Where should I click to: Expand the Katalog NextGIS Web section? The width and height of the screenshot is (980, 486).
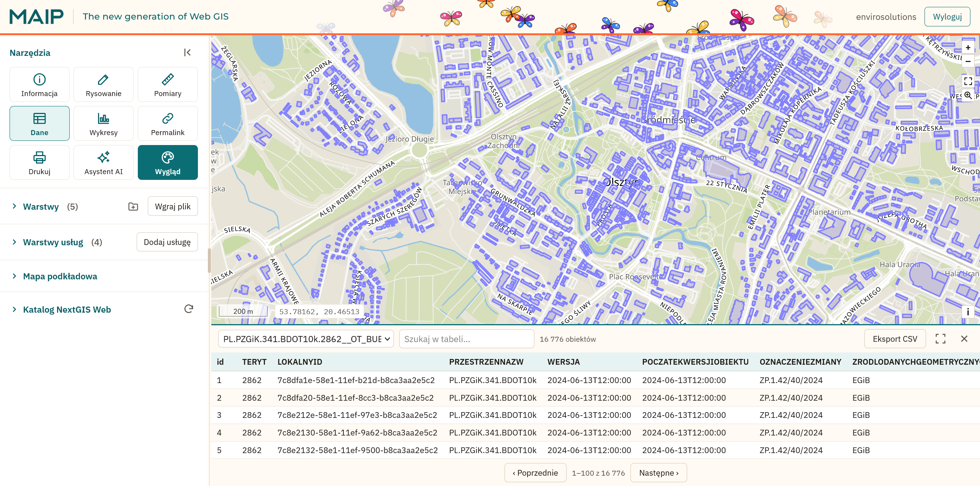point(14,309)
